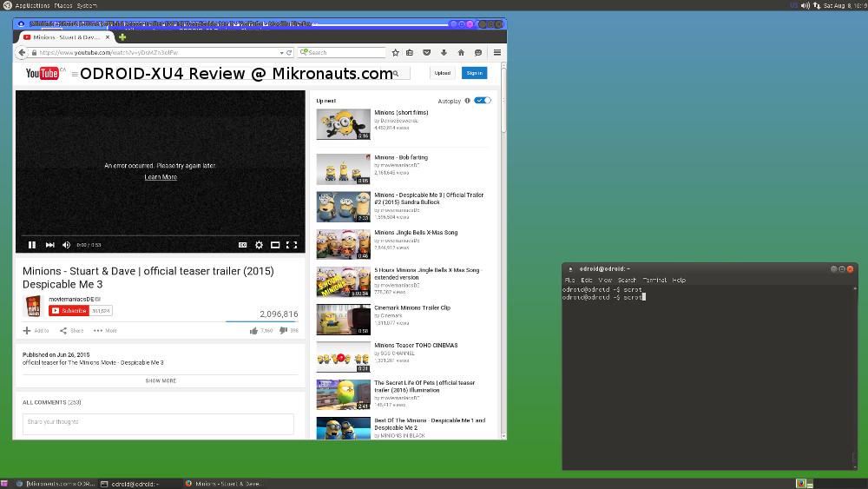Open the Downloads arrow icon

[x=444, y=53]
